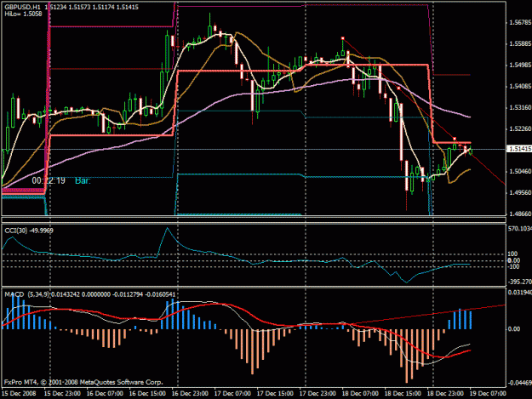Select the 1.50460 price axis label

click(520, 172)
